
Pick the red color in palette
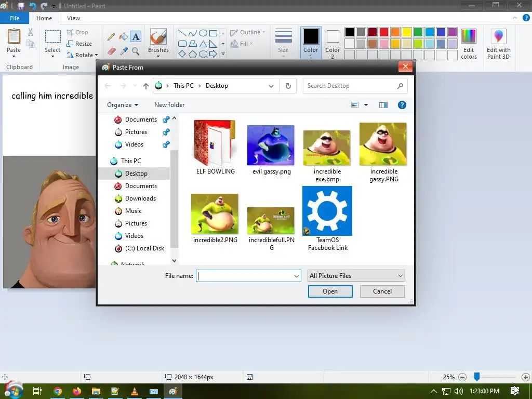pyautogui.click(x=384, y=32)
